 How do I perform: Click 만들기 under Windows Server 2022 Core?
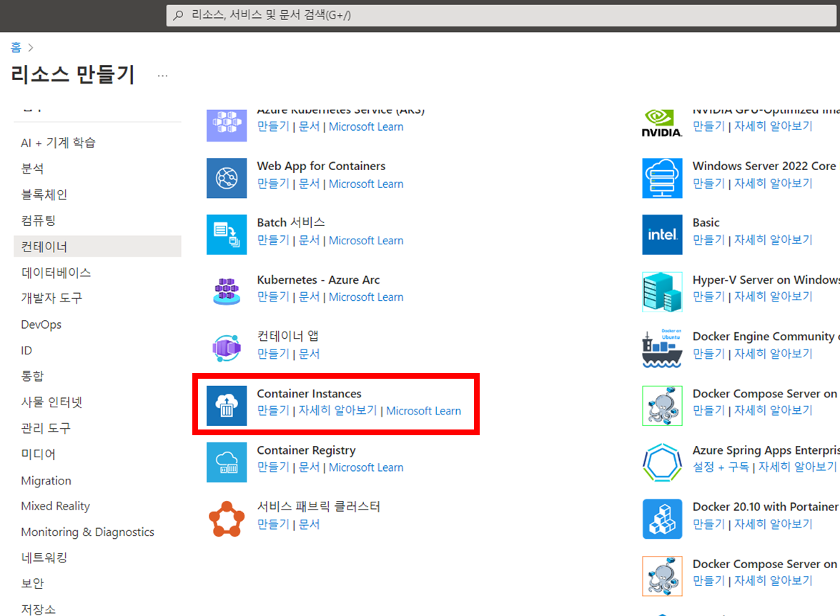(708, 183)
